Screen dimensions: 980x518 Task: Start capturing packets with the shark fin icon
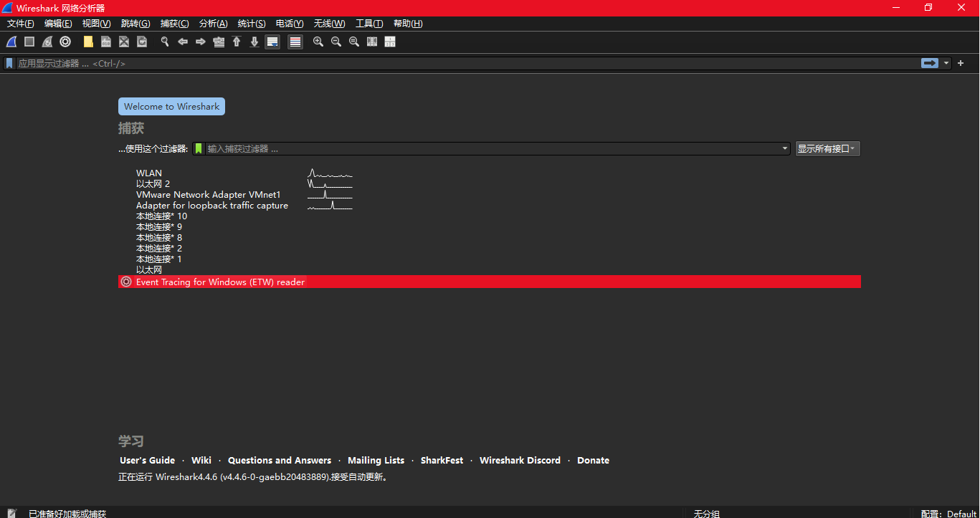point(11,42)
